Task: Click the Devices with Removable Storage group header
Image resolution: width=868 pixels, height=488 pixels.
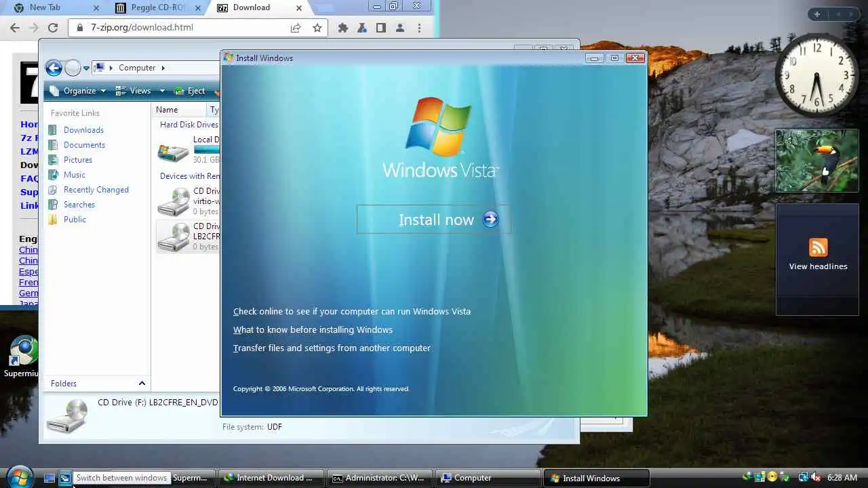Action: 190,176
